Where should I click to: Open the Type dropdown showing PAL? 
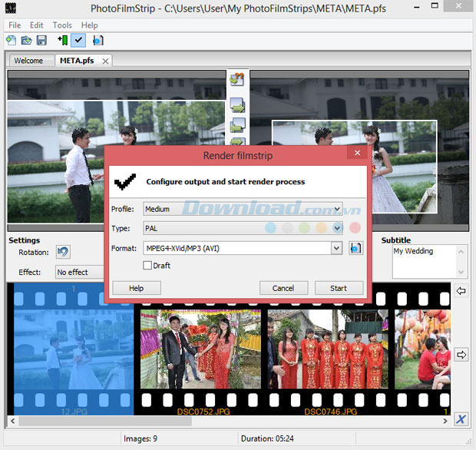[x=243, y=228]
